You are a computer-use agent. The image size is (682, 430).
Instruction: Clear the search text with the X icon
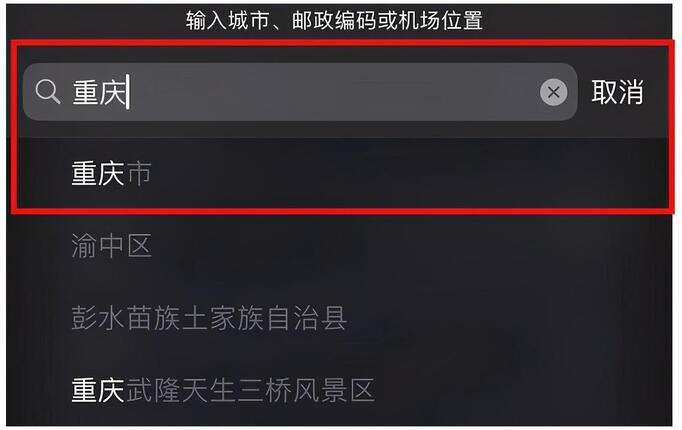tap(553, 92)
